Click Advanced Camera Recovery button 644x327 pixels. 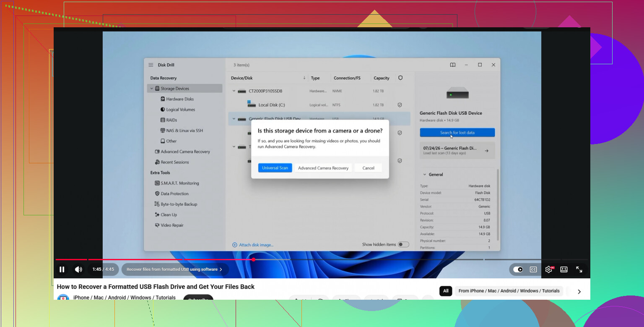click(x=323, y=168)
